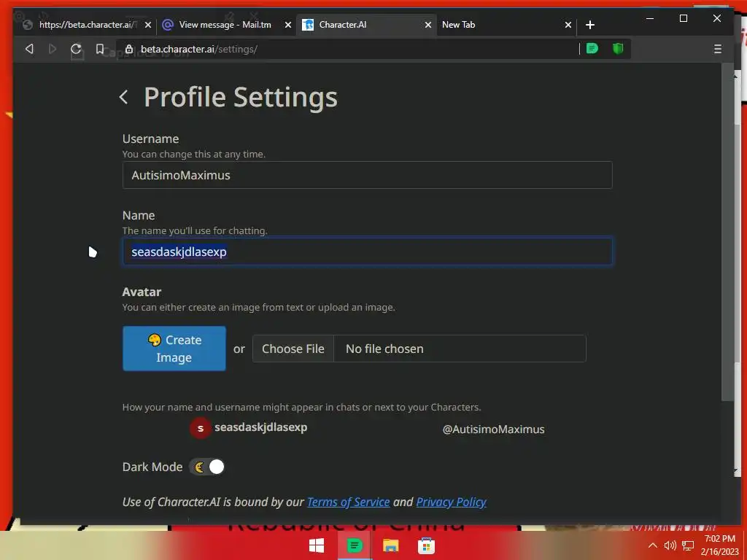The width and height of the screenshot is (747, 560).
Task: Maximize the browser window
Action: coord(683,18)
